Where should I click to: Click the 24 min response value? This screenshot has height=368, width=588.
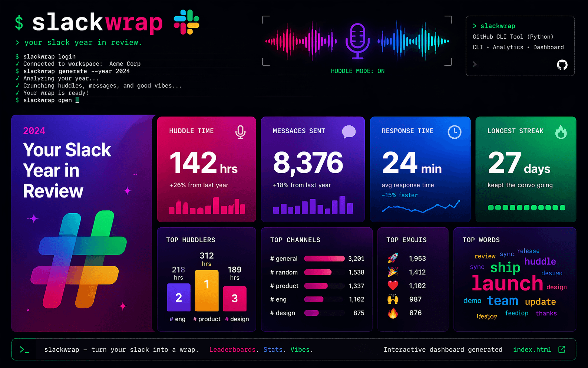point(412,162)
